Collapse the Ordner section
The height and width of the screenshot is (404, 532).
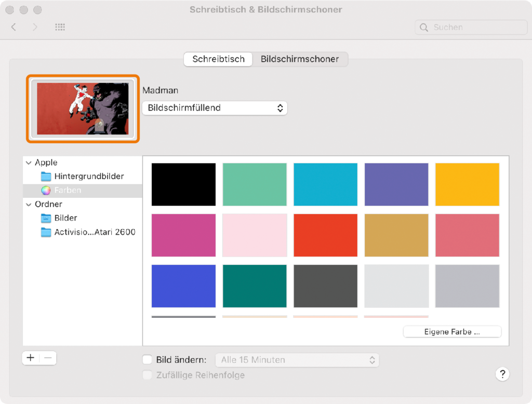[x=29, y=205]
